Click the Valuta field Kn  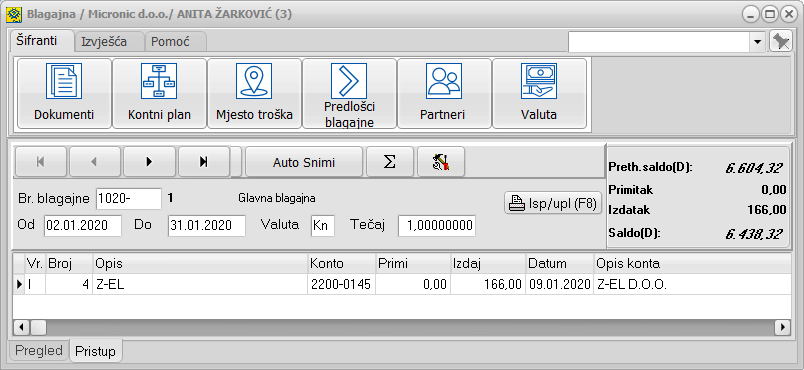pos(323,226)
